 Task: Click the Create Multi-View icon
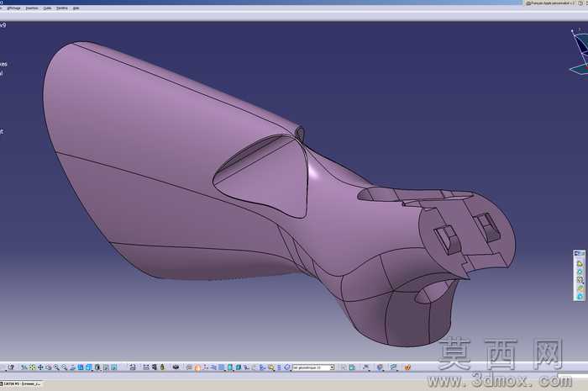[x=81, y=367]
